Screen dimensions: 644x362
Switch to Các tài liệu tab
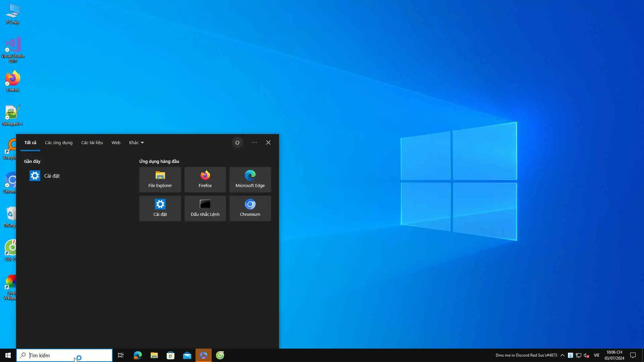point(92,142)
